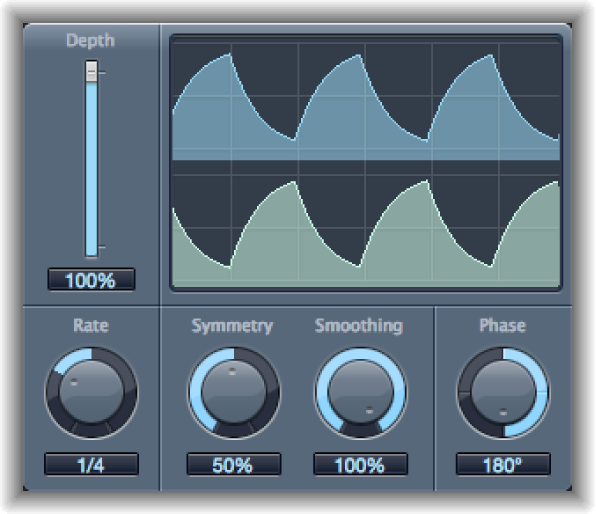The height and width of the screenshot is (514, 596).
Task: Click the Depth value field showing 100%
Action: [91, 280]
